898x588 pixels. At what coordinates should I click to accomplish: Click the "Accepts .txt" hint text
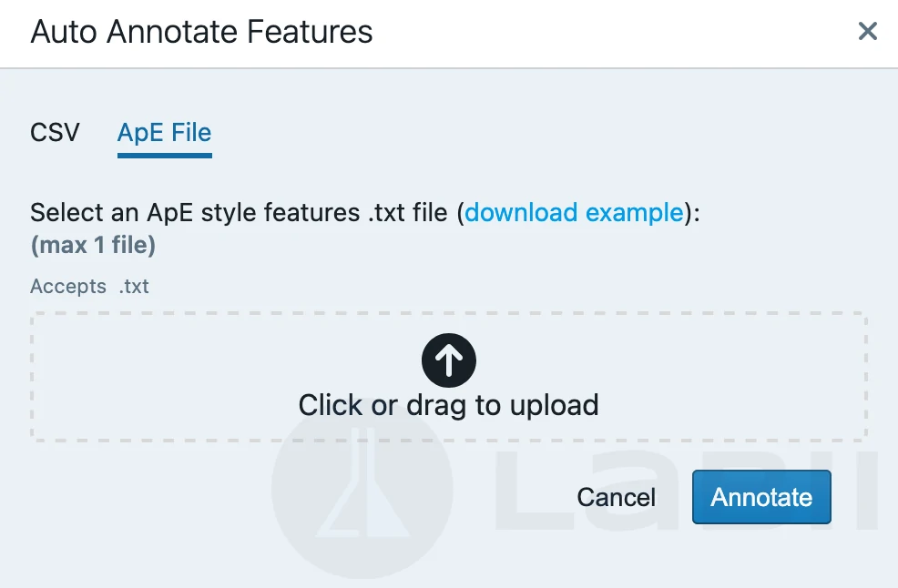tap(89, 287)
